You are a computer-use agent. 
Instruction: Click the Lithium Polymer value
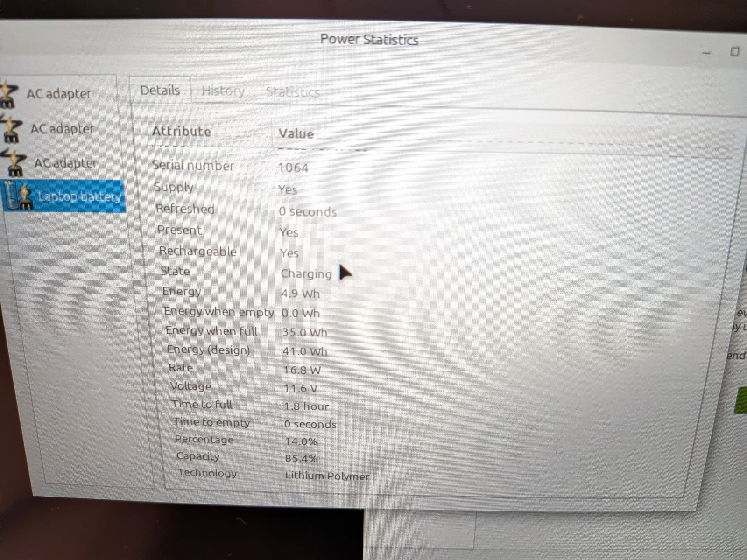point(327,476)
